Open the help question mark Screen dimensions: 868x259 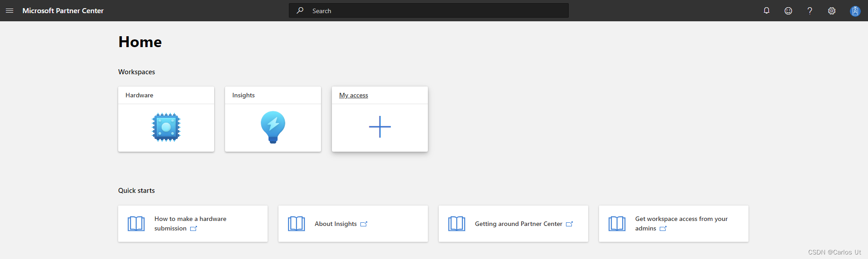pyautogui.click(x=810, y=10)
